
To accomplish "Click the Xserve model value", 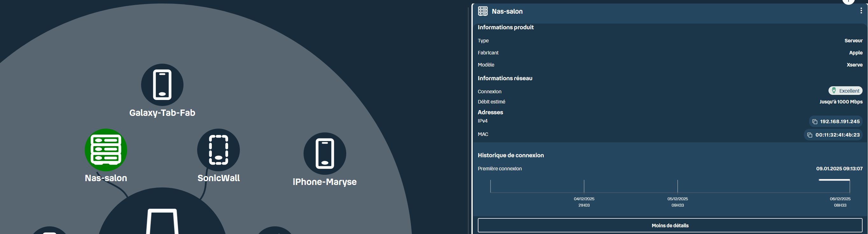I will [855, 65].
